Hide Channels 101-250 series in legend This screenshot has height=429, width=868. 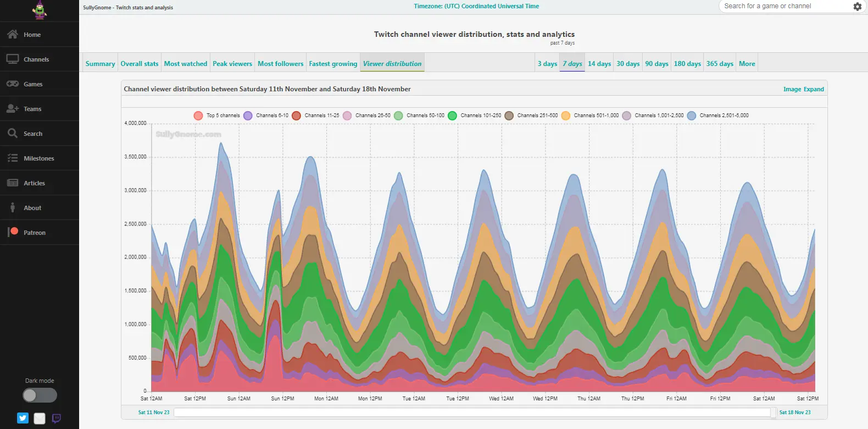click(452, 116)
